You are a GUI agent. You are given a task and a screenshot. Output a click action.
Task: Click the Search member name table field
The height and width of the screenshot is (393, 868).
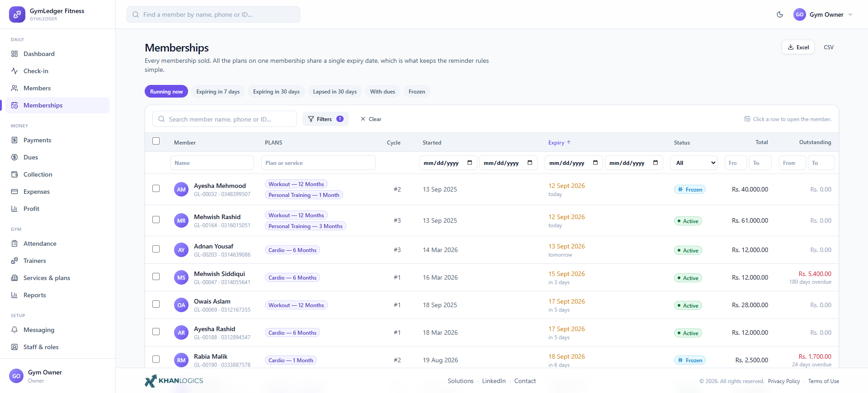tap(225, 119)
